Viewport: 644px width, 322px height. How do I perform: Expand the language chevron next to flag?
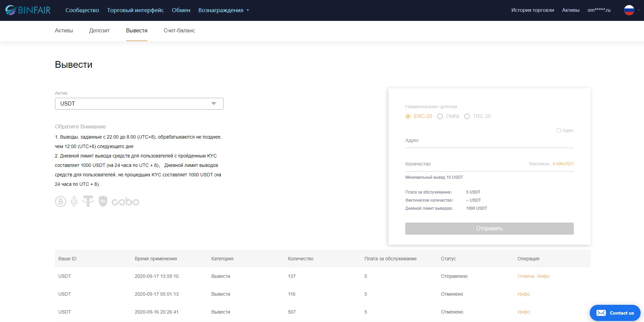(x=639, y=10)
